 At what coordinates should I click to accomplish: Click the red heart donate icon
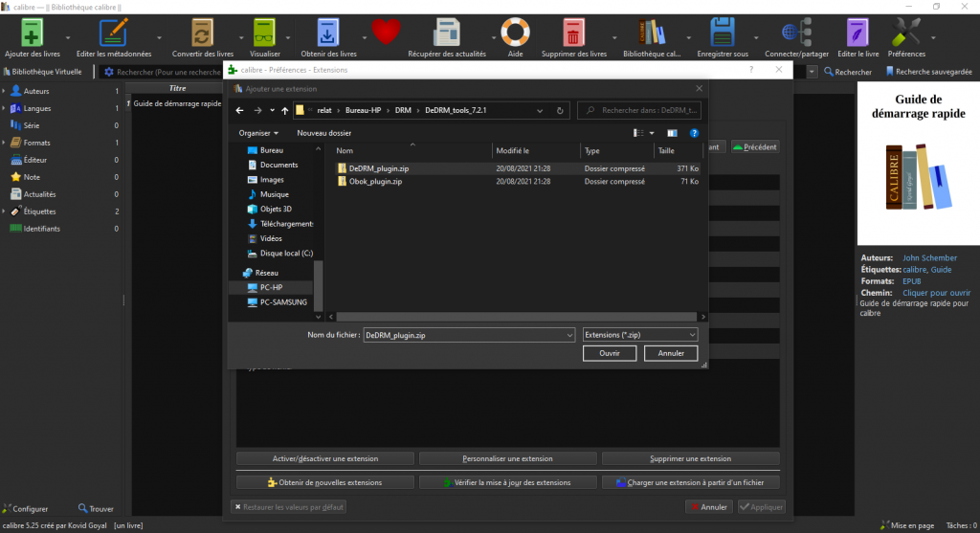pos(386,32)
